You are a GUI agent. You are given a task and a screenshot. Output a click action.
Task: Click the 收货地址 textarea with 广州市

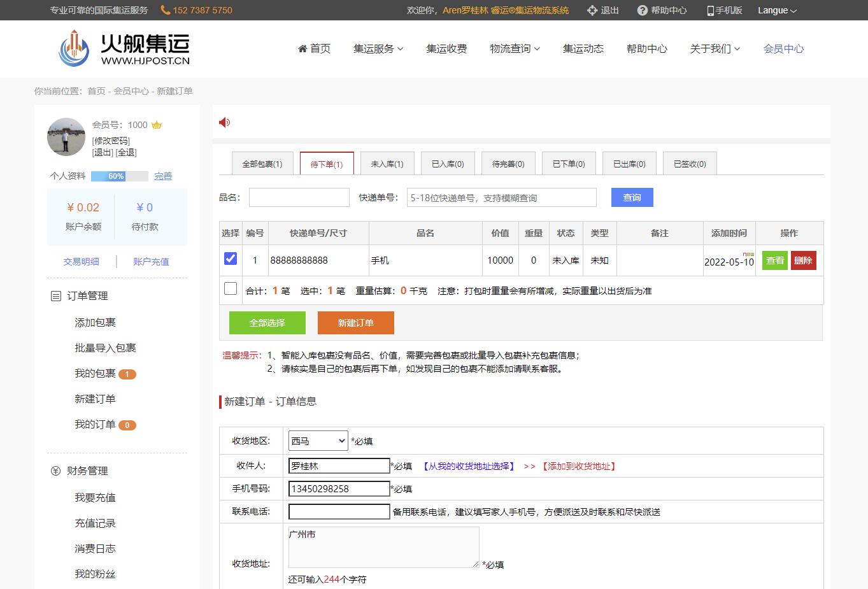[384, 547]
